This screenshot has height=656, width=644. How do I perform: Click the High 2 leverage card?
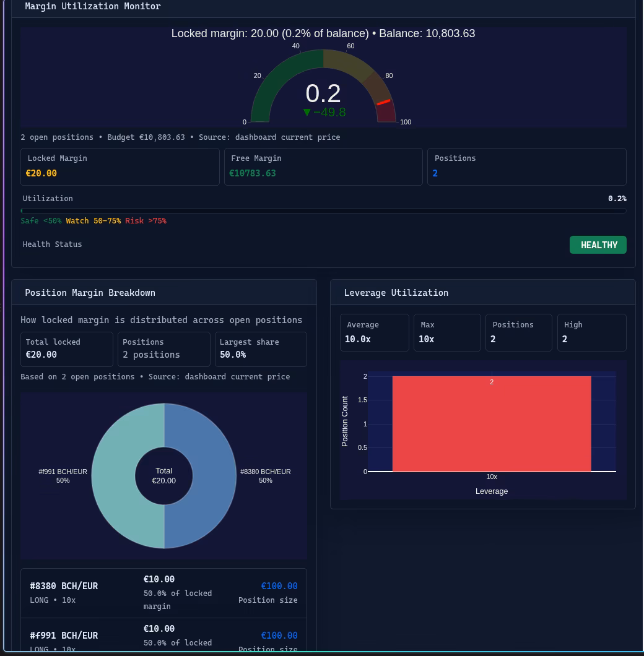click(x=591, y=332)
